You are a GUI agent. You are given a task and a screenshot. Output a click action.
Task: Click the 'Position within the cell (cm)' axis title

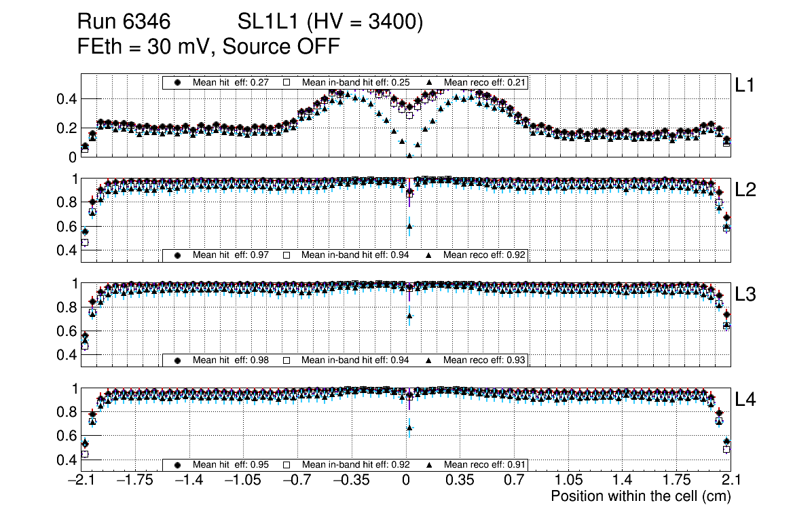[640, 496]
